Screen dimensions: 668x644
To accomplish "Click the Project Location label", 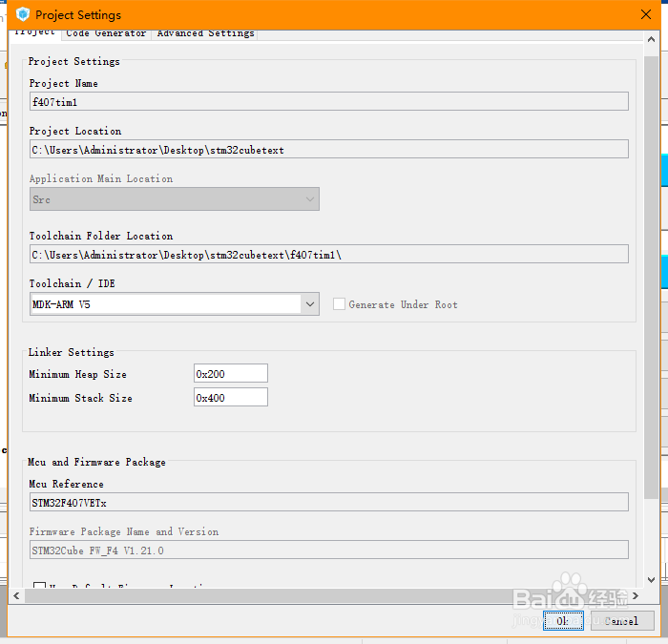I will 75,132.
